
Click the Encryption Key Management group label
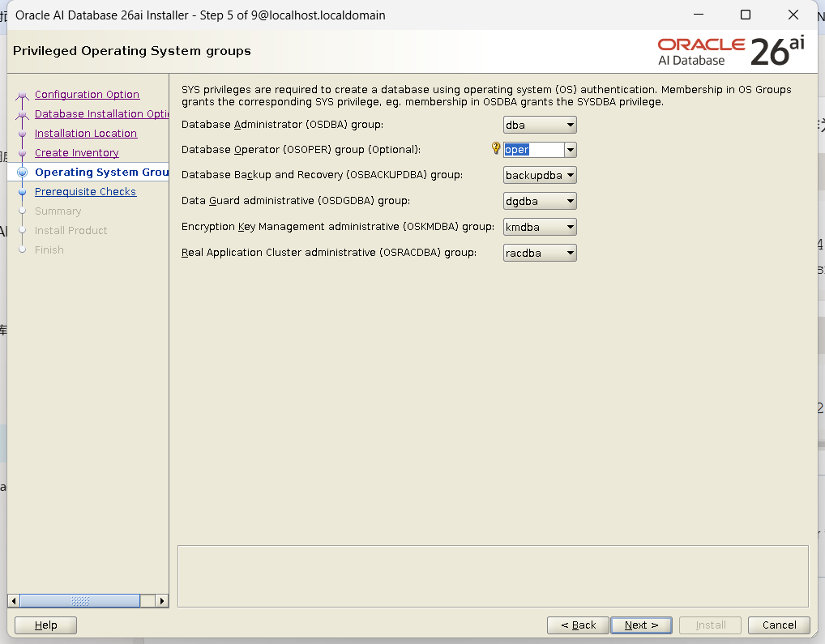point(338,227)
